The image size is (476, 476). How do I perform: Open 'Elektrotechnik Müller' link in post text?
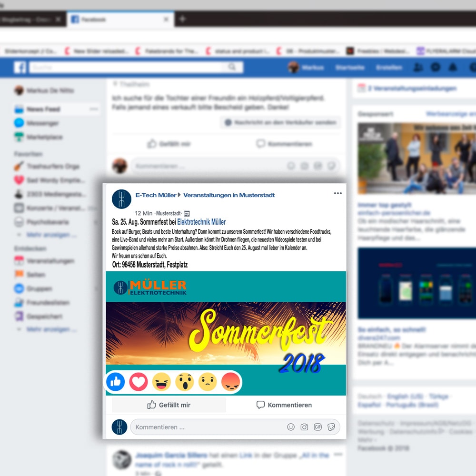point(201,222)
